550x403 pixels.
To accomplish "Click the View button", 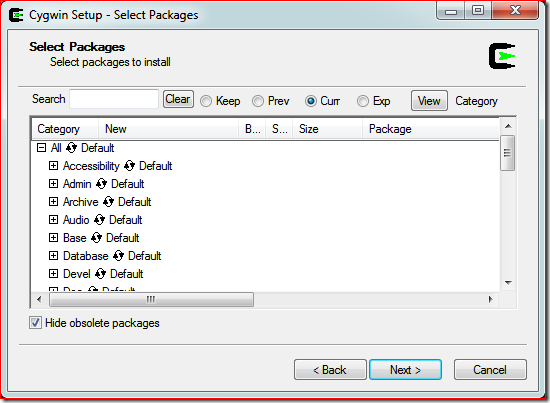I will tap(429, 101).
